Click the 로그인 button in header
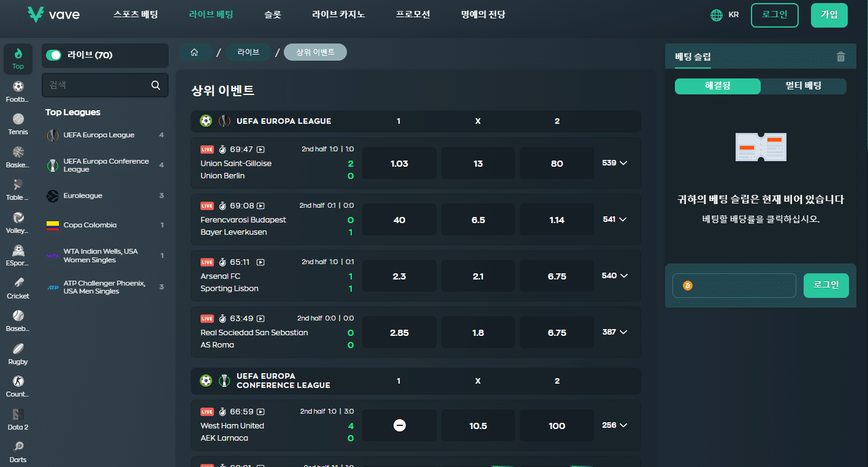Screen dimensions: 868x467 coord(775,15)
